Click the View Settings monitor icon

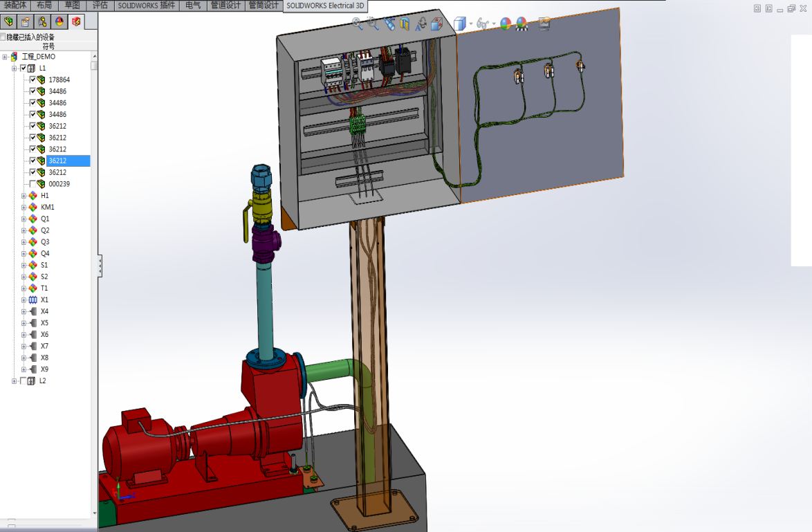(544, 24)
